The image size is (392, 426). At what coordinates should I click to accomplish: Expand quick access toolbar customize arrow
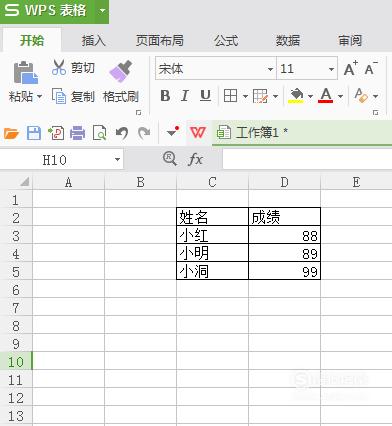click(x=173, y=132)
